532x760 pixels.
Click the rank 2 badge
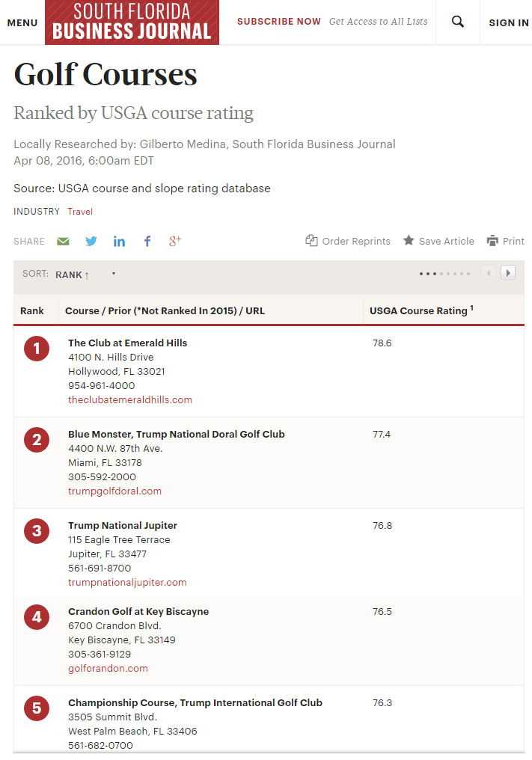coord(37,440)
